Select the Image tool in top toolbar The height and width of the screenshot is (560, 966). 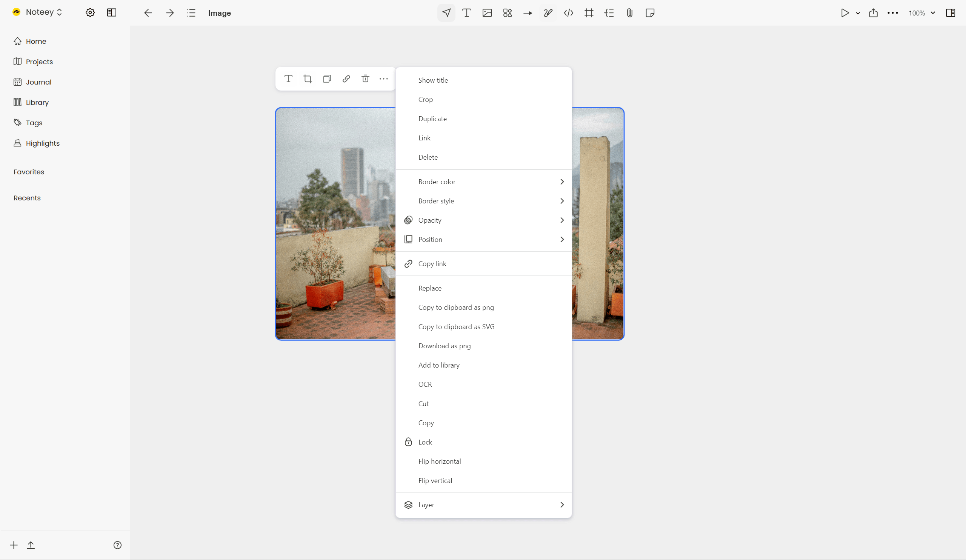coord(487,13)
